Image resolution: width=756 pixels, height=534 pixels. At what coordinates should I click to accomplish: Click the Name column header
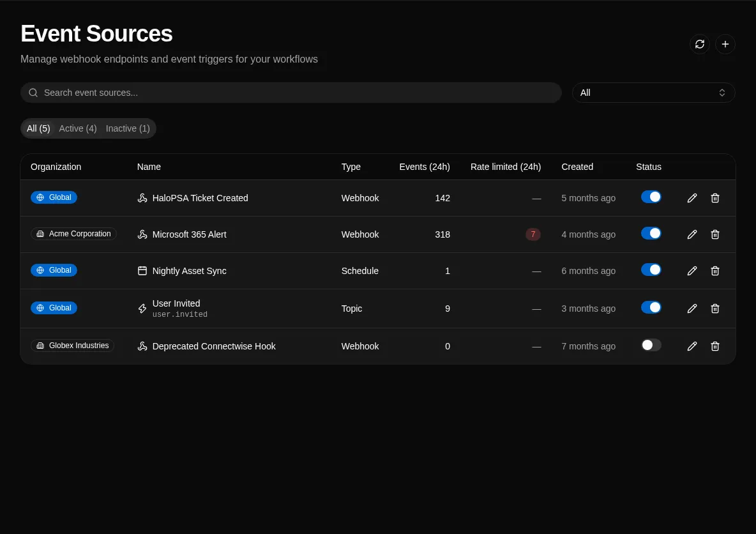149,167
